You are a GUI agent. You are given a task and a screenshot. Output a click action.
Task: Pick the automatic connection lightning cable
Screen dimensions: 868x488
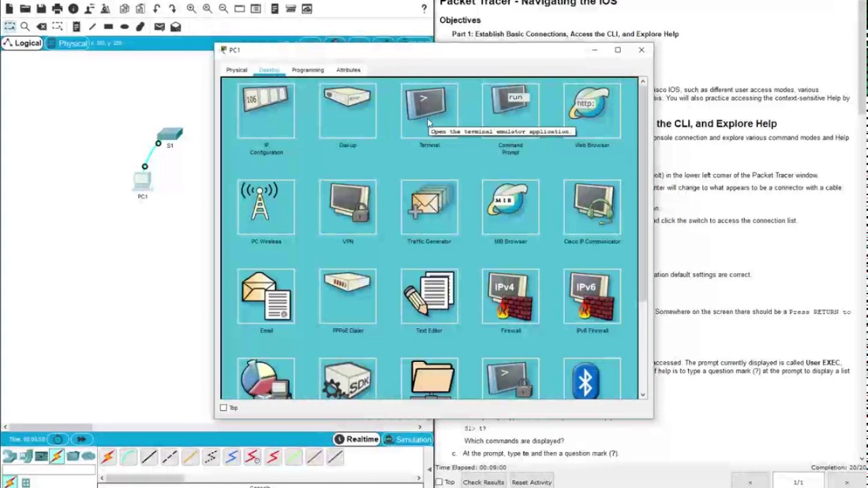coord(108,457)
